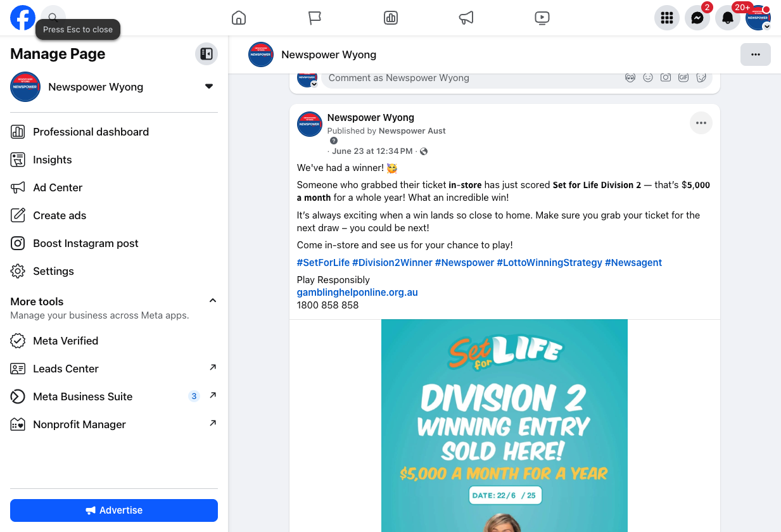Open the Facebook home logo
Viewport: 781px width, 532px height.
[x=23, y=18]
